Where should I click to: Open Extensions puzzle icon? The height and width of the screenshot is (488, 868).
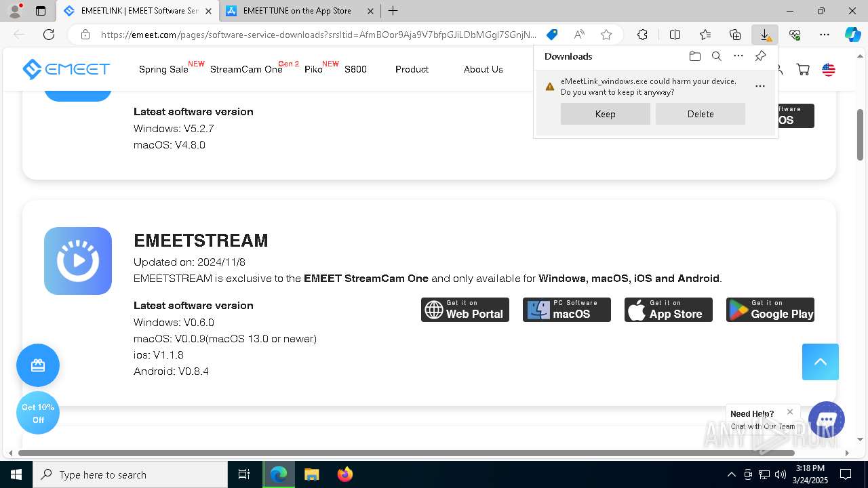tap(642, 35)
